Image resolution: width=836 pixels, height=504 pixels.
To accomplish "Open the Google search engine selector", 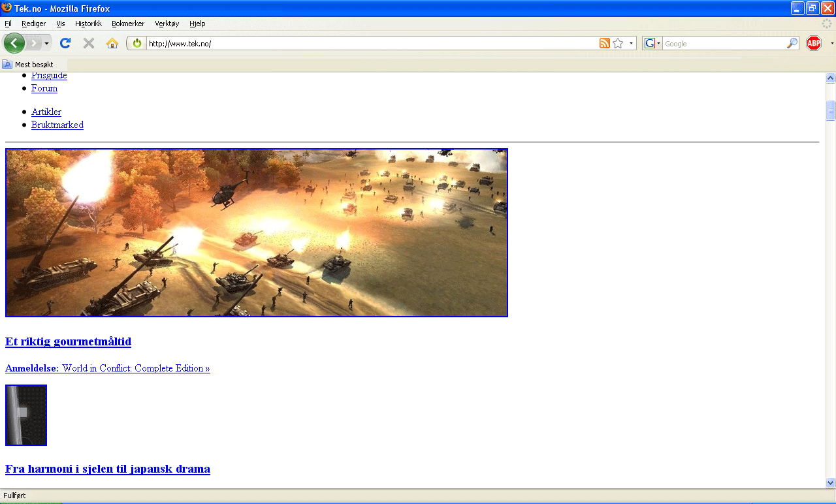I will 652,43.
